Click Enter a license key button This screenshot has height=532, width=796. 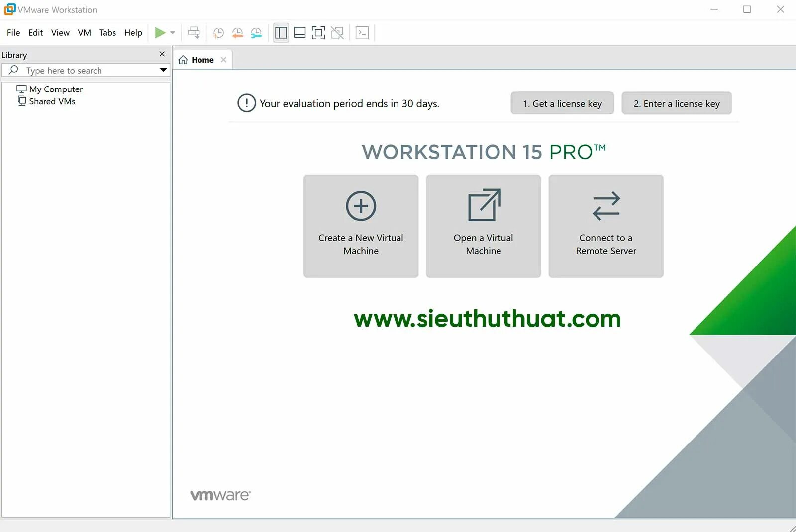pos(677,103)
